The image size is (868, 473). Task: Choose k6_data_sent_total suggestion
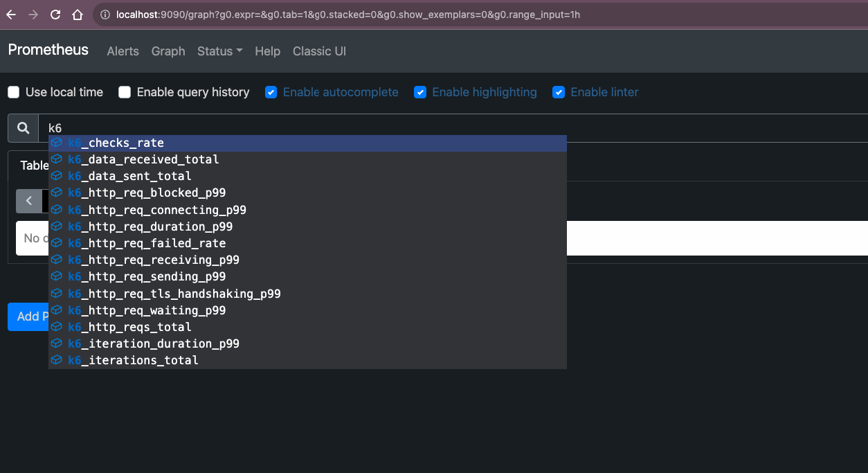[307, 176]
